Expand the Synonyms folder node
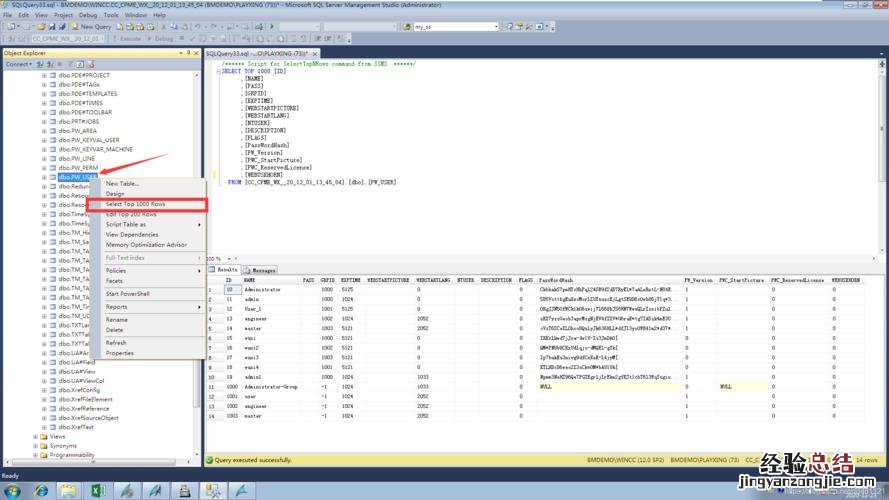889x500 pixels. point(36,446)
